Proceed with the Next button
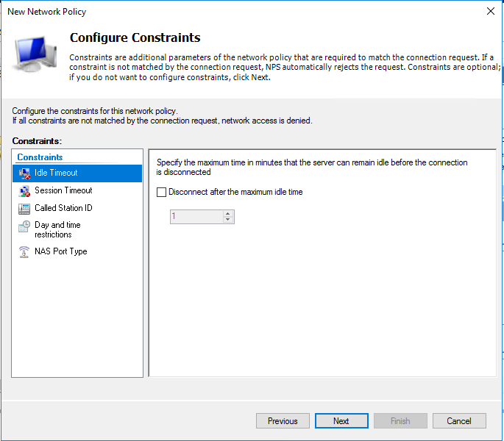 click(x=341, y=420)
